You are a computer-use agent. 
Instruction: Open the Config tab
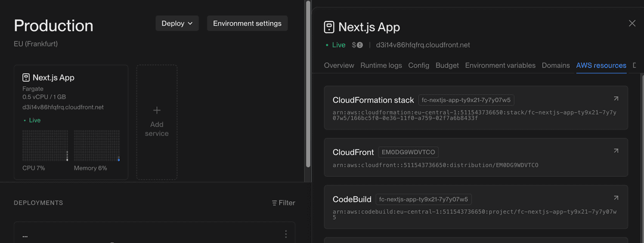tap(419, 65)
